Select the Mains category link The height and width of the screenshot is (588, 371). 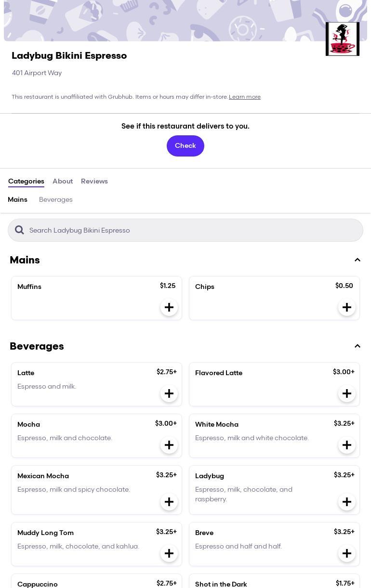[17, 199]
